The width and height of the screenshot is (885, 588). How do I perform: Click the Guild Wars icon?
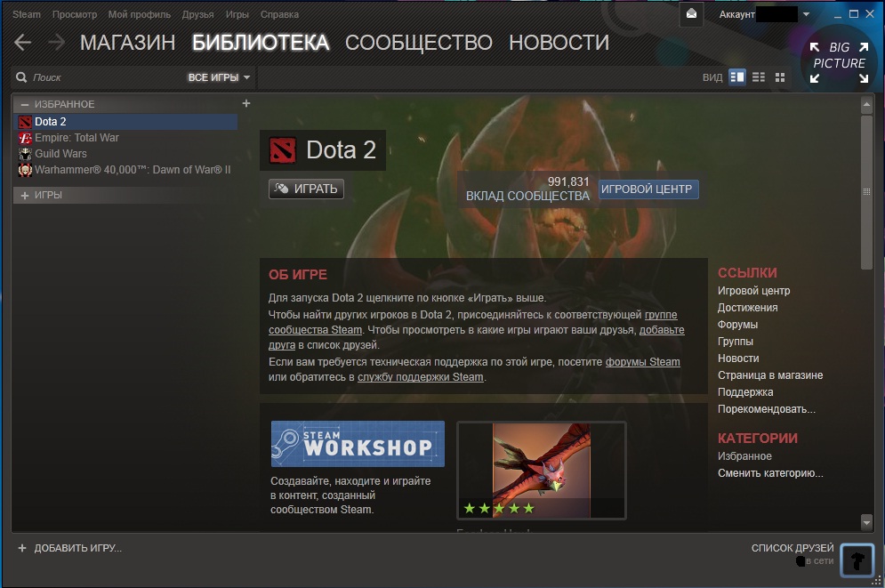(x=25, y=154)
